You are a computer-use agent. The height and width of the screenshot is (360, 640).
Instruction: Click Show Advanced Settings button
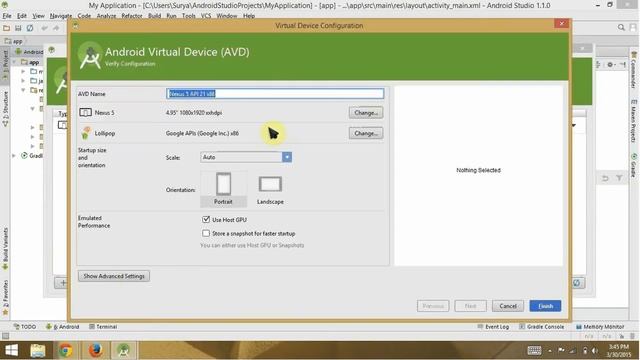point(114,276)
